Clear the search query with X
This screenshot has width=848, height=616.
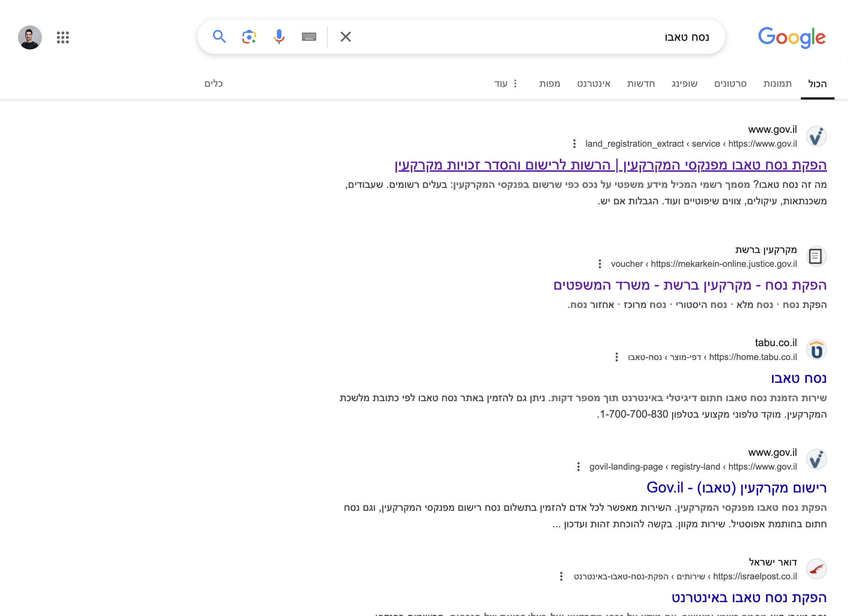pos(346,37)
